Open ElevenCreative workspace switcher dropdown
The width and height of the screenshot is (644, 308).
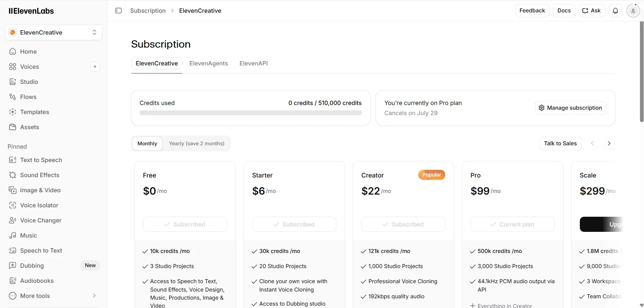tap(53, 33)
